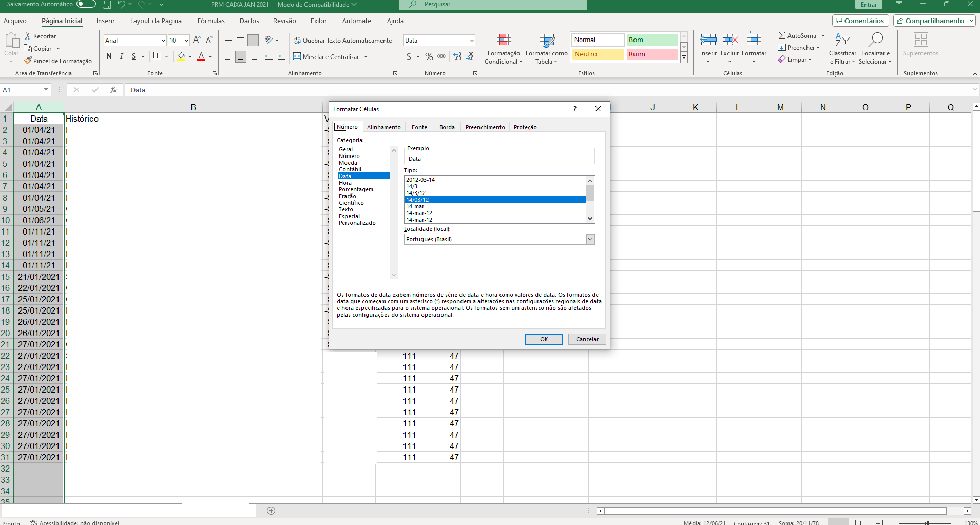Screen dimensions: 980x525
Task: Toggle center alignment button
Action: coord(241,56)
